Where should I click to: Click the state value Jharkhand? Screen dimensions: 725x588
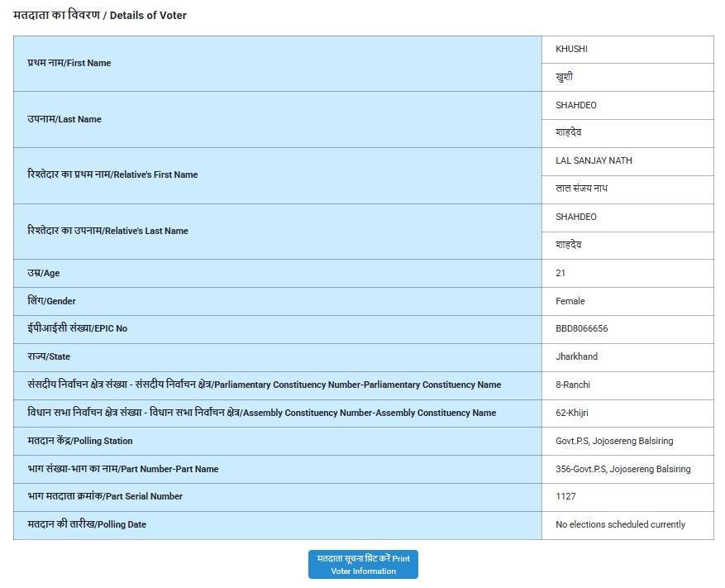coord(576,356)
